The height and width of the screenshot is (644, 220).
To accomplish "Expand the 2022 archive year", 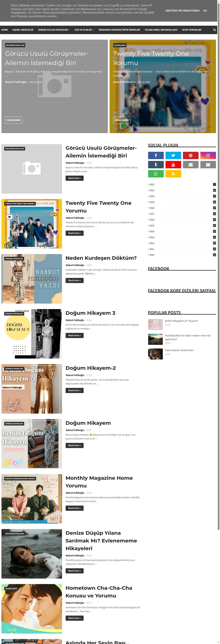I will point(152,185).
